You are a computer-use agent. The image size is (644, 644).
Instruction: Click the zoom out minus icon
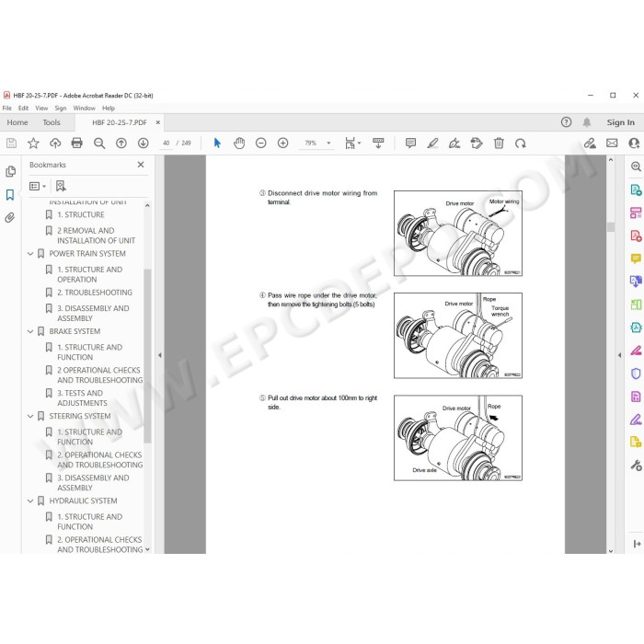[260, 143]
